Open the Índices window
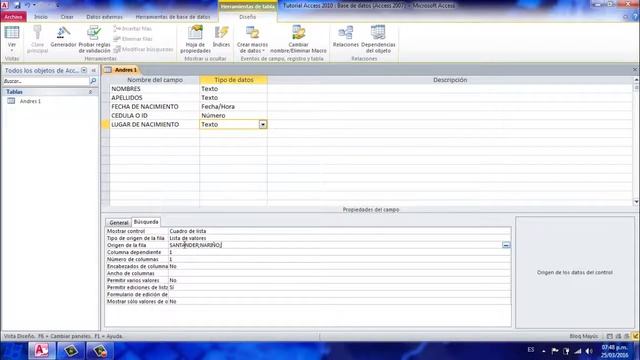The height and width of the screenshot is (360, 640). [x=221, y=37]
